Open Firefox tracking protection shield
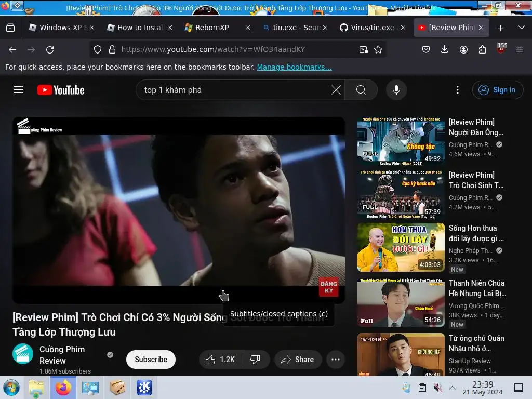This screenshot has height=399, width=532. [98, 49]
